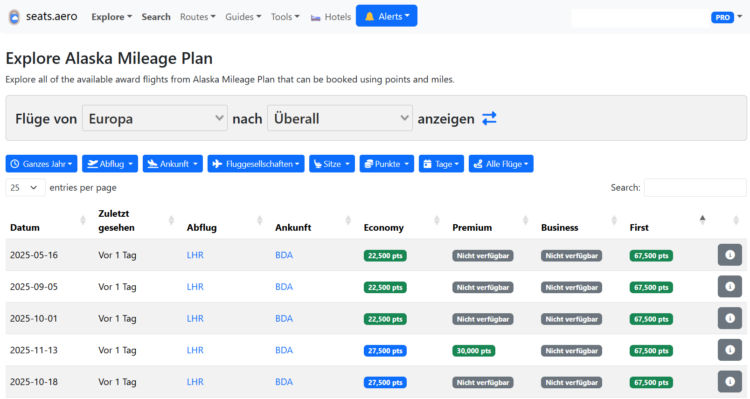Click BDA link in 2025-05-16 row

(284, 255)
